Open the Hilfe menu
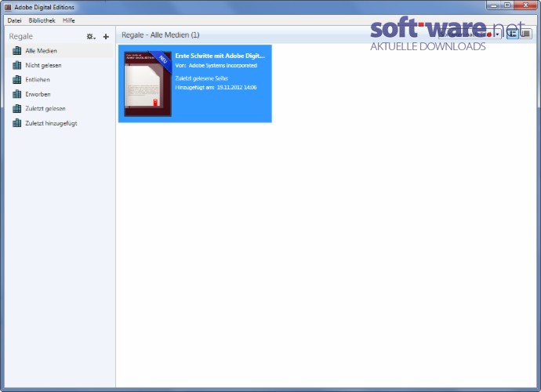Viewport: 541px width, 392px height. pos(69,20)
